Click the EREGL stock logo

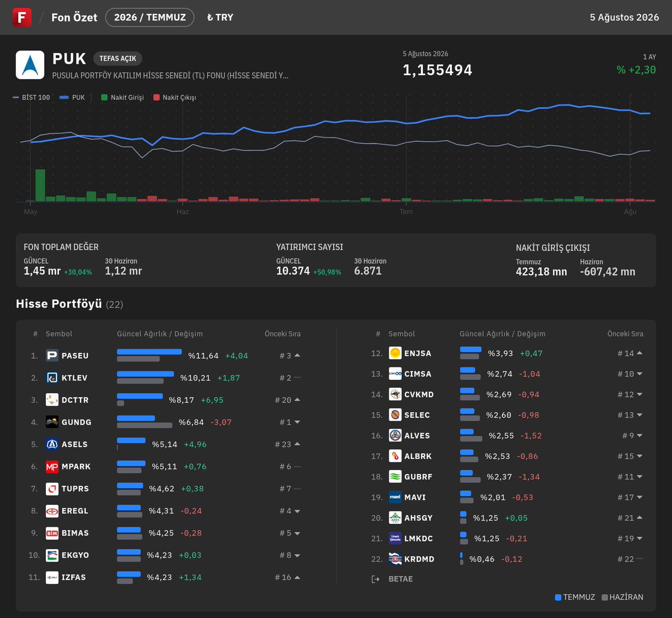[x=52, y=511]
